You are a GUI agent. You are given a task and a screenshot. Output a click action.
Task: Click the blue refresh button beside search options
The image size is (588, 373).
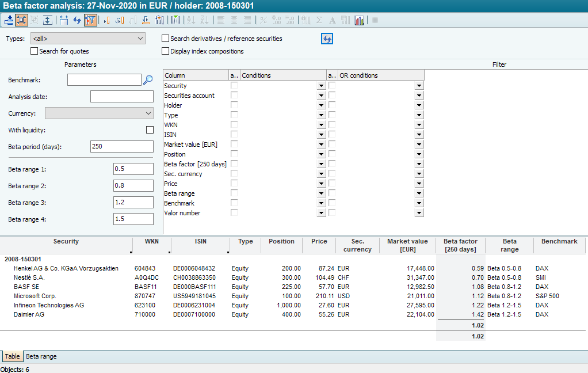327,39
